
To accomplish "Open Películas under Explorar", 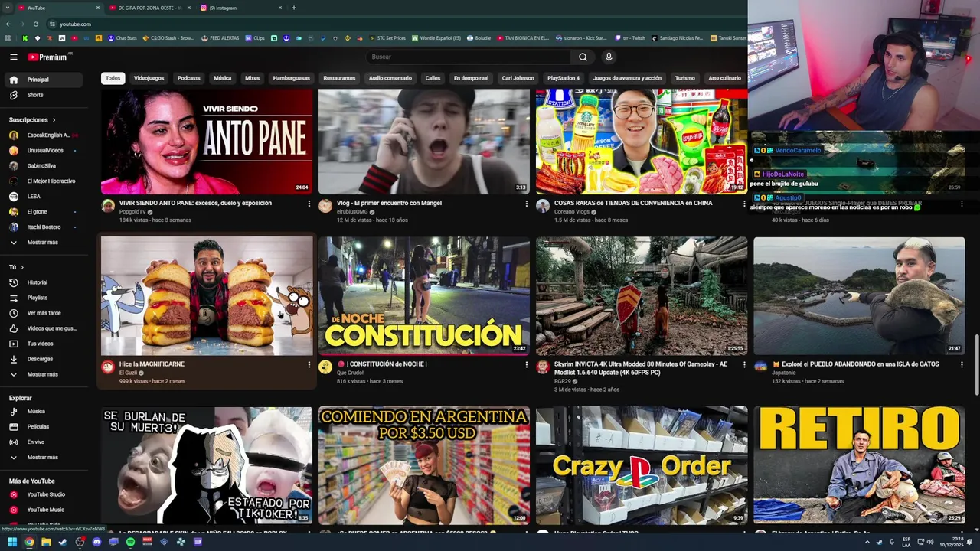I will [x=44, y=426].
